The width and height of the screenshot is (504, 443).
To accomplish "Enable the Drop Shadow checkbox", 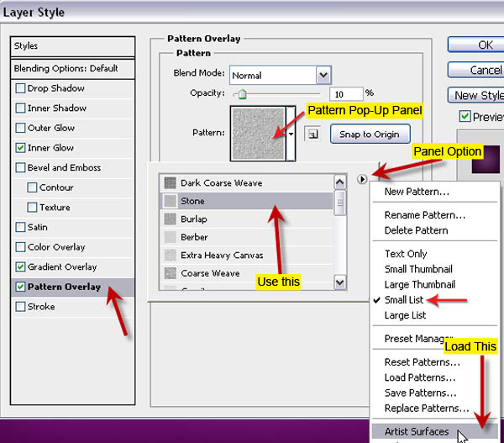I will pos(20,88).
